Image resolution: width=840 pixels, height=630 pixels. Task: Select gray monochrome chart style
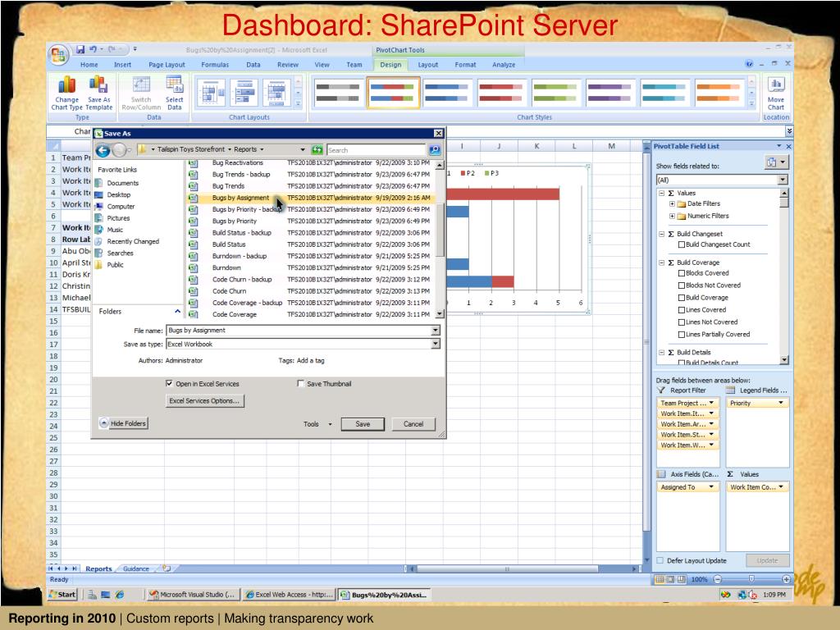pos(338,92)
